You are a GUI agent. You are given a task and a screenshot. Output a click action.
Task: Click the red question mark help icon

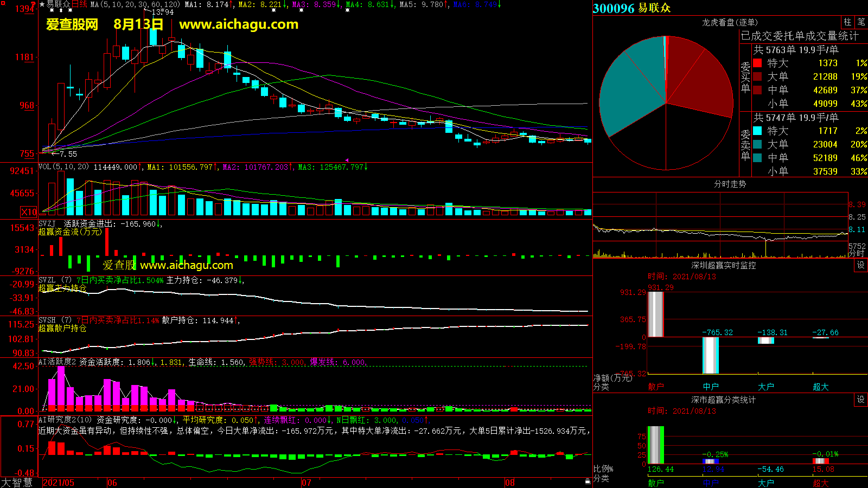pos(34,4)
